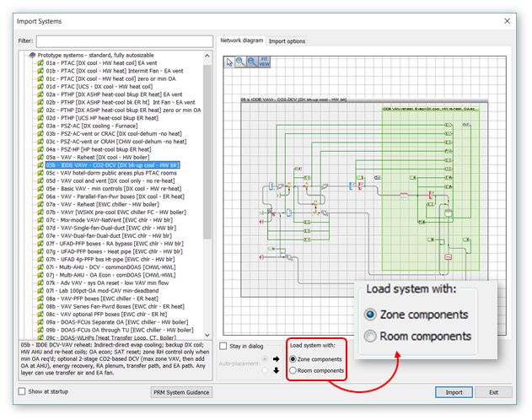The height and width of the screenshot is (420, 532).
Task: Click the icon beside 01a PTAC system
Action: tap(40, 62)
